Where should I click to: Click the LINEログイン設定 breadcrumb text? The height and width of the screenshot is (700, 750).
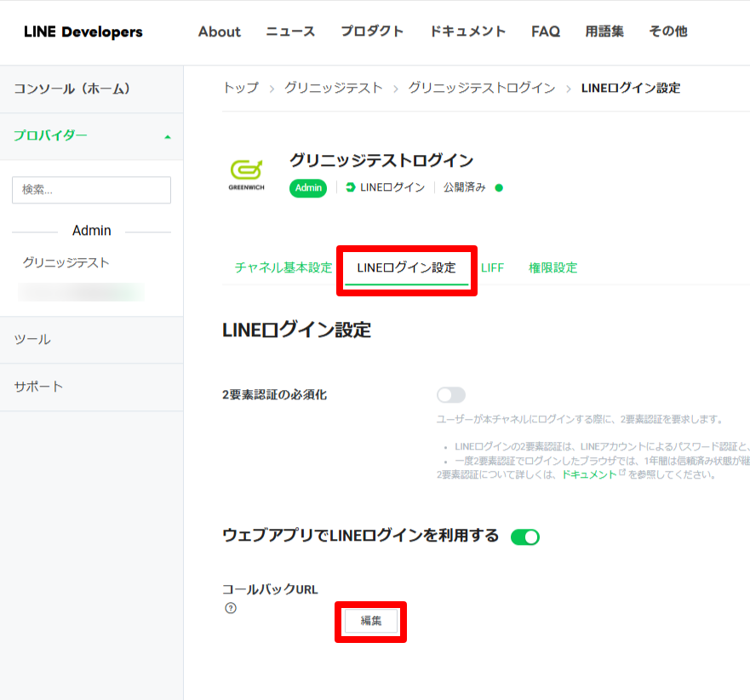[x=631, y=88]
